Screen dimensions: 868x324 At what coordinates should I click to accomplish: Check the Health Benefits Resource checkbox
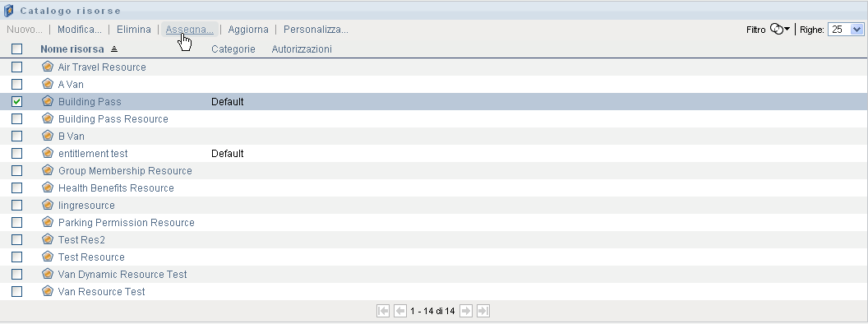(x=17, y=187)
